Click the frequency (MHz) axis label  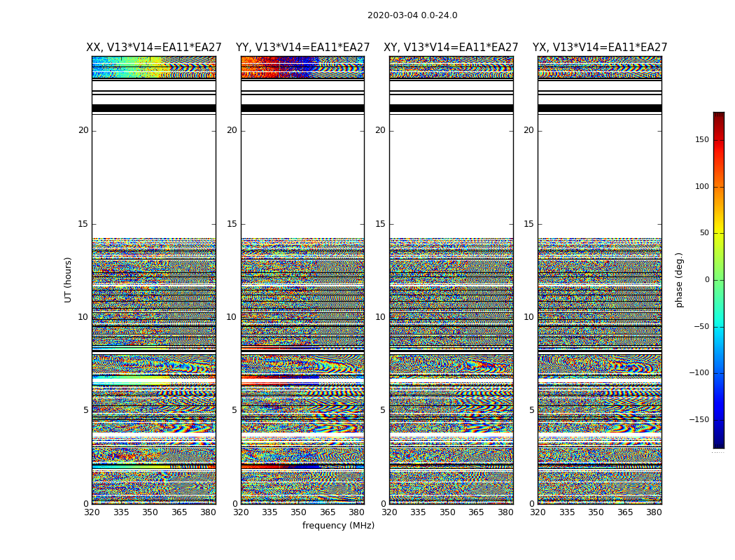click(x=338, y=525)
